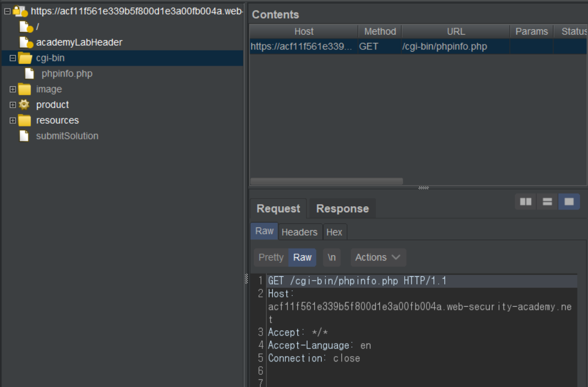Switch to Pretty formatting view

[271, 257]
